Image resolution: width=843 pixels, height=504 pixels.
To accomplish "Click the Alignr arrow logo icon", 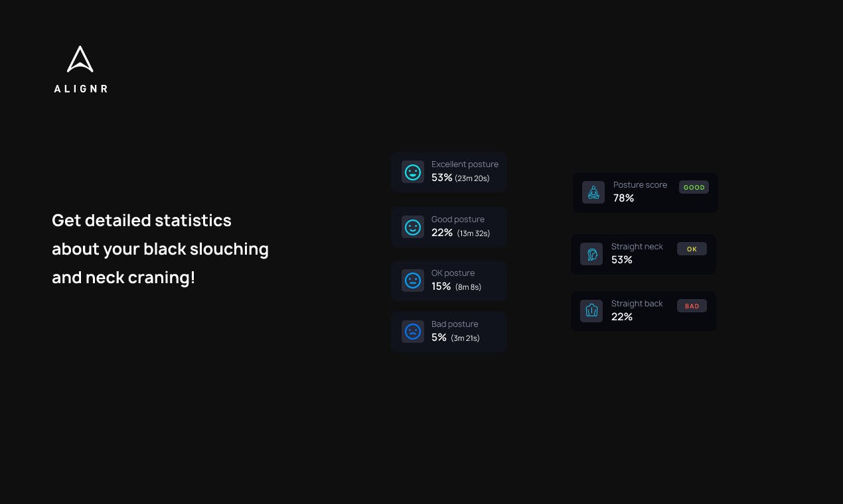I will [x=80, y=60].
